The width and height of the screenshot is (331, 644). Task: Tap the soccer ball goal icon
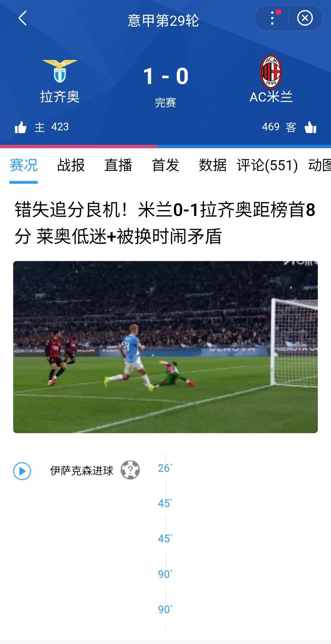tap(130, 470)
